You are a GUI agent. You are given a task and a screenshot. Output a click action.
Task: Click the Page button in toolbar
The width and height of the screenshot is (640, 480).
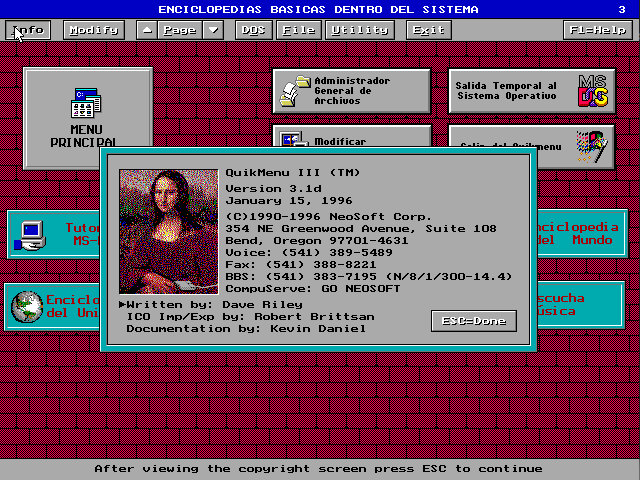(x=180, y=30)
